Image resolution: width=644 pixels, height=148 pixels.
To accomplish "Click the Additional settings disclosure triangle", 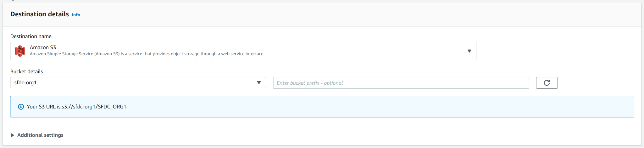I will tap(12, 135).
